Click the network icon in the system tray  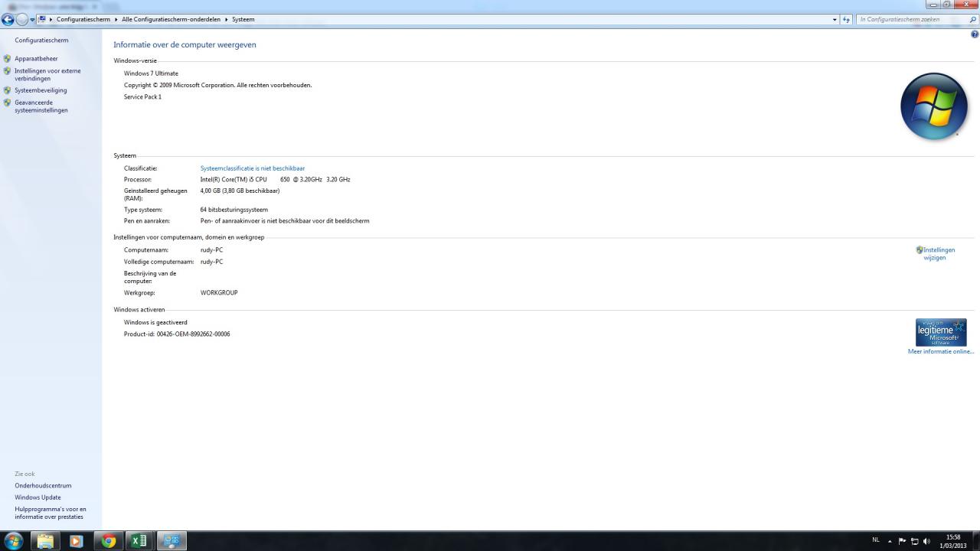tap(914, 541)
